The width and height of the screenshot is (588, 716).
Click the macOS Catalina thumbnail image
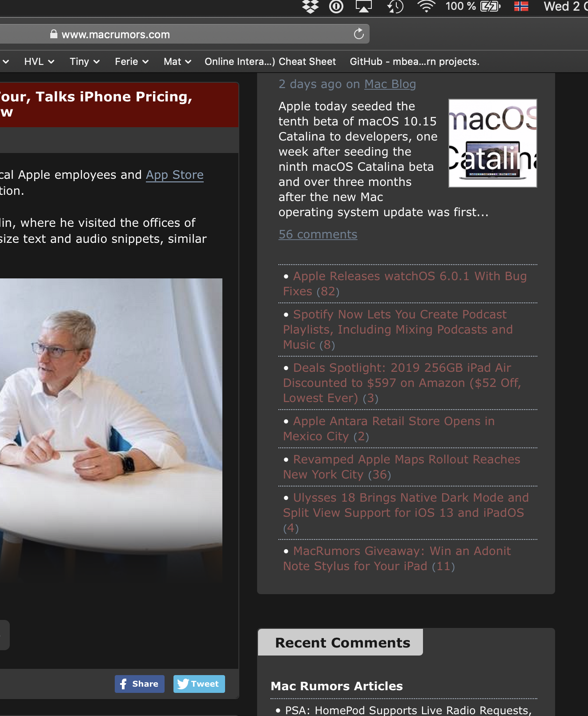click(493, 143)
